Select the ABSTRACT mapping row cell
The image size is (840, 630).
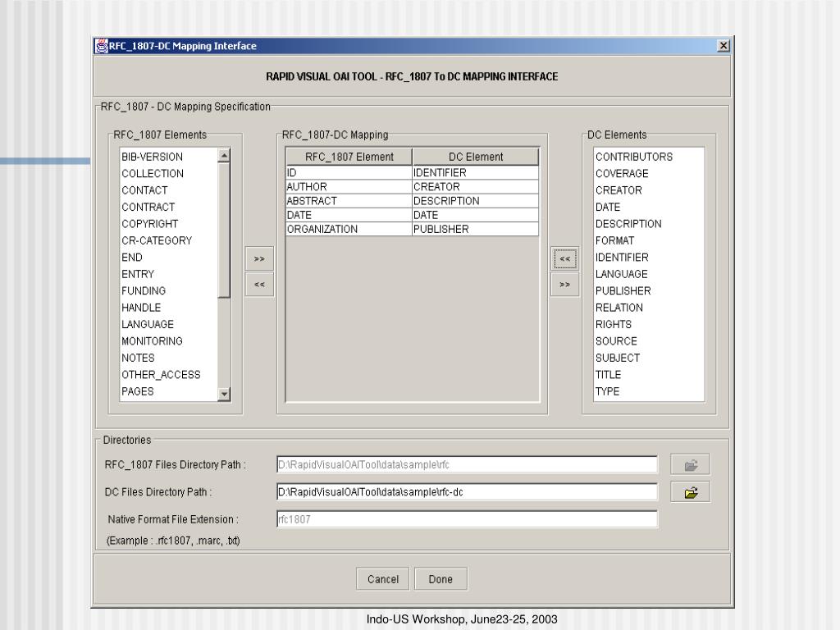[x=349, y=201]
